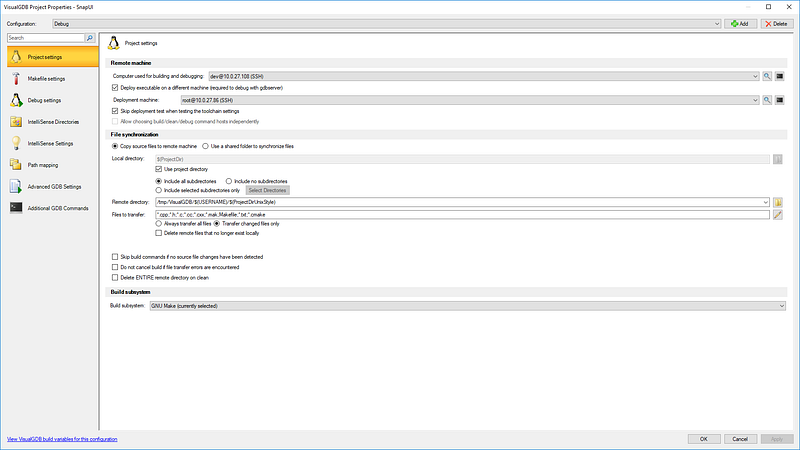Open Additional GDB Commands page
This screenshot has width=800, height=450.
click(x=53, y=208)
